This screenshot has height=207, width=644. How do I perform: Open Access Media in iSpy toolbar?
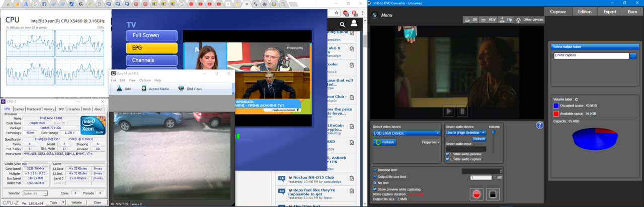155,88
